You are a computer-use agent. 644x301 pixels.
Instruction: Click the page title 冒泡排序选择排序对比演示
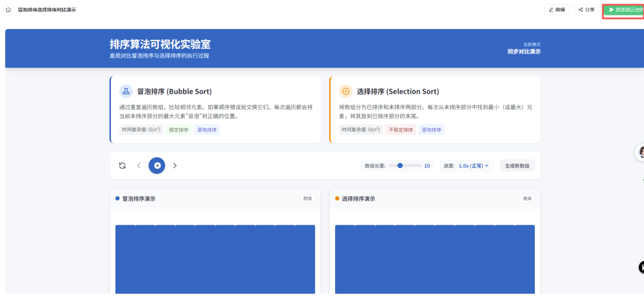(47, 10)
